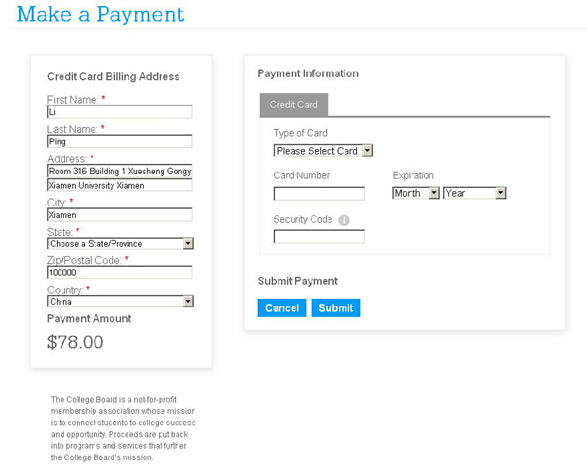Click the first Address line field

tap(120, 171)
